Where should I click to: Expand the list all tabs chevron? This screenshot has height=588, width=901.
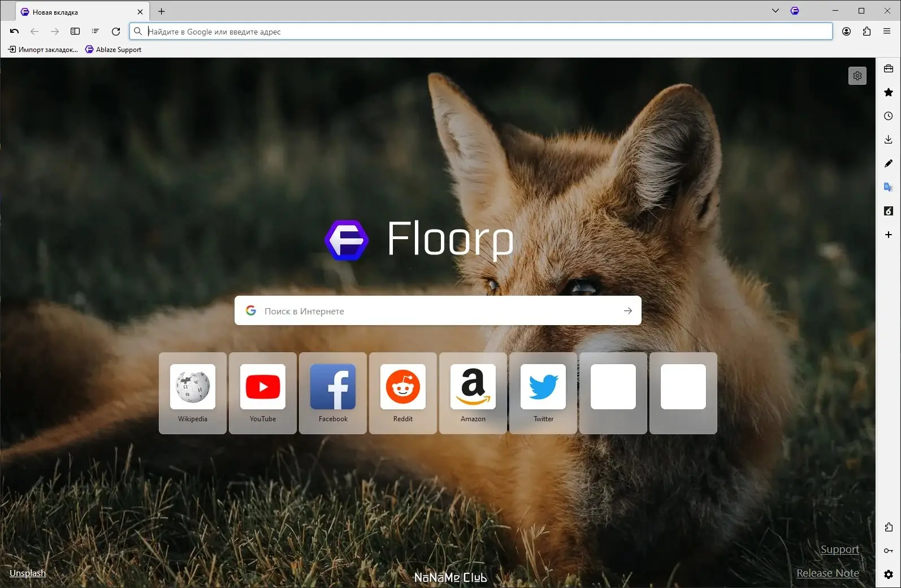pyautogui.click(x=776, y=11)
